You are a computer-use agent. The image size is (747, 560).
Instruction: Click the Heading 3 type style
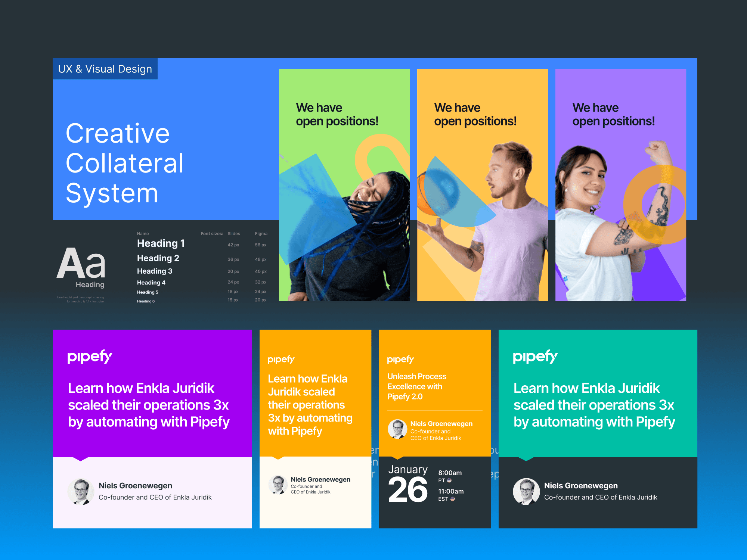pyautogui.click(x=155, y=271)
